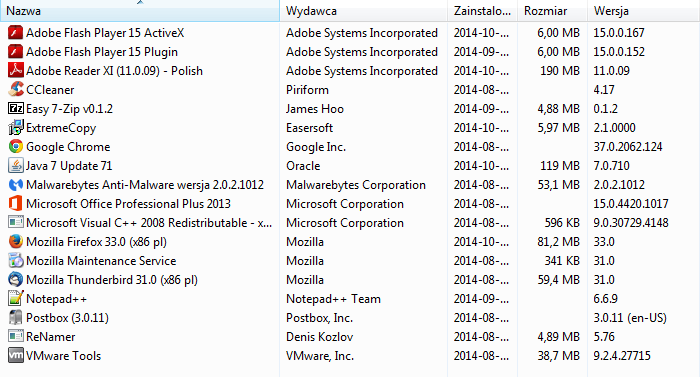Click the '341 KB' size cell
Image resolution: width=700 pixels, height=377 pixels.
pos(562,261)
